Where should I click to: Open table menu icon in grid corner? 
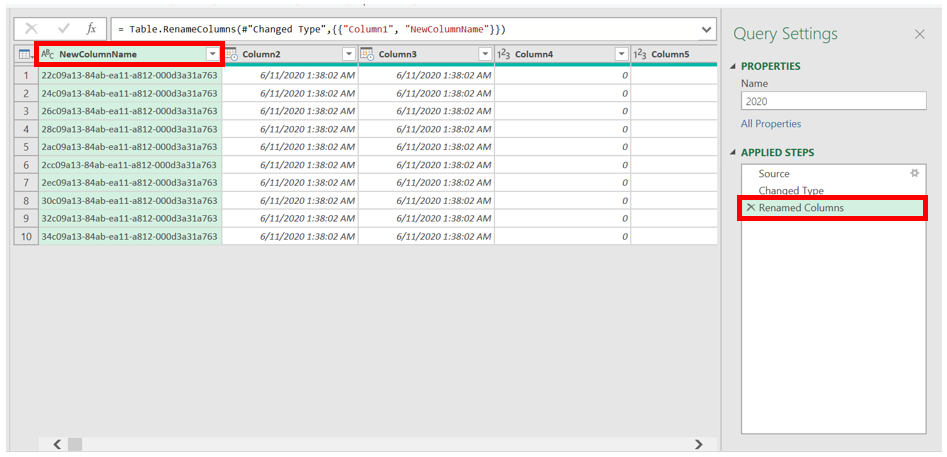(x=25, y=55)
